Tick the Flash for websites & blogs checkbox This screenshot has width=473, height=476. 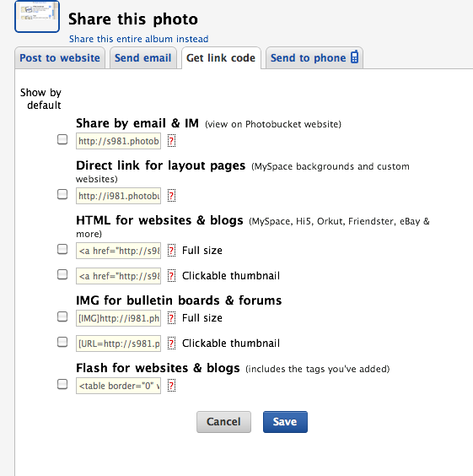click(62, 384)
